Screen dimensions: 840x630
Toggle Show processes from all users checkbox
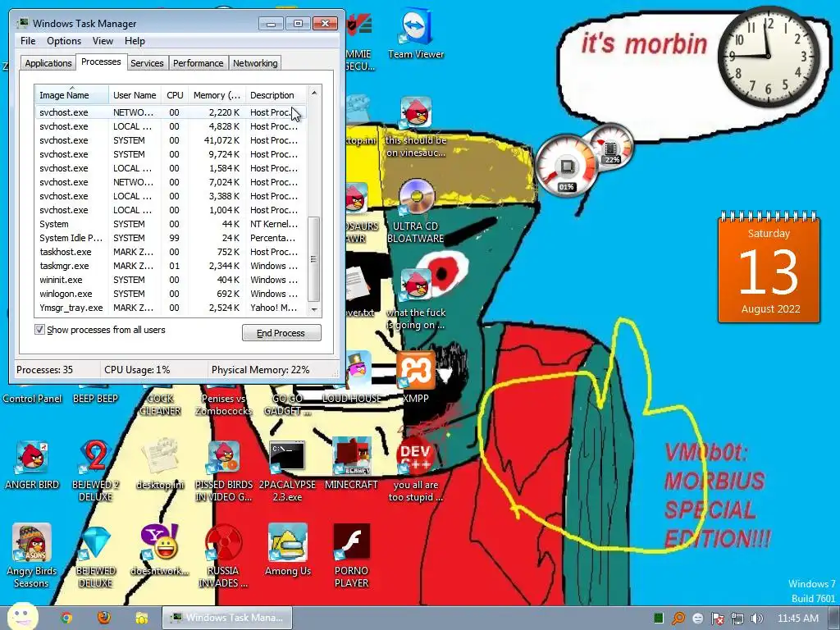click(39, 329)
